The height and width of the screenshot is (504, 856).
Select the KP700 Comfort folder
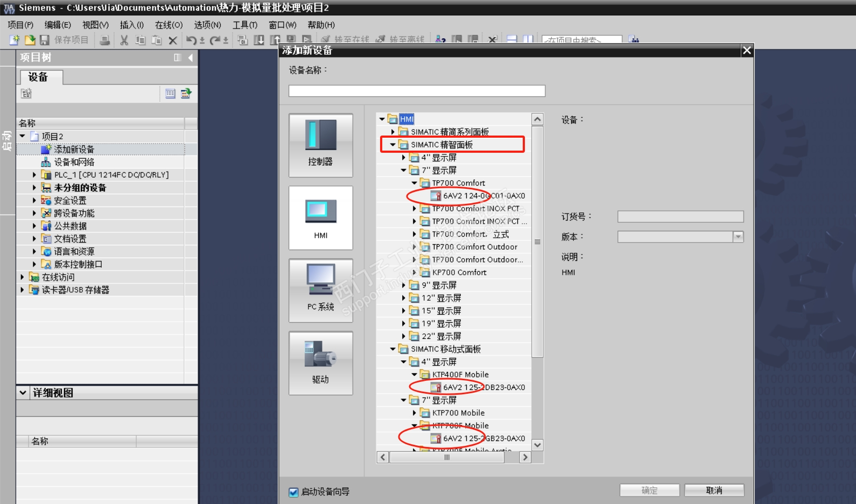(x=459, y=272)
